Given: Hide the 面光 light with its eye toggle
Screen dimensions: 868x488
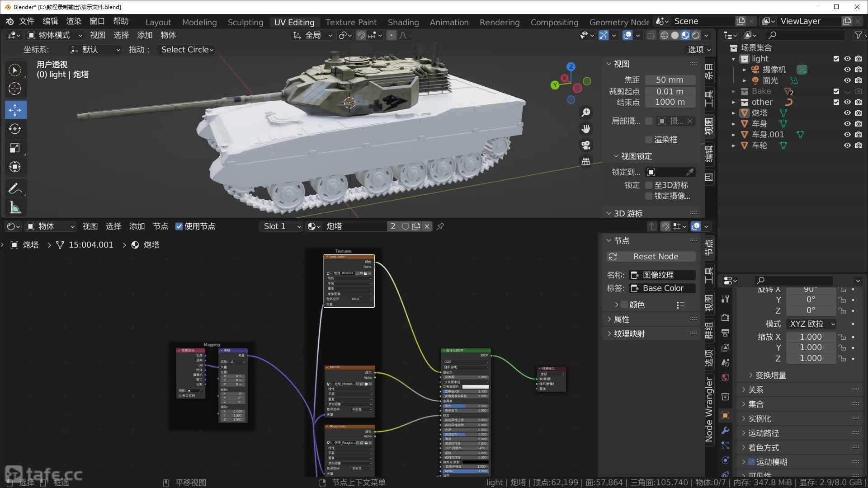Looking at the screenshot, I should coord(847,80).
